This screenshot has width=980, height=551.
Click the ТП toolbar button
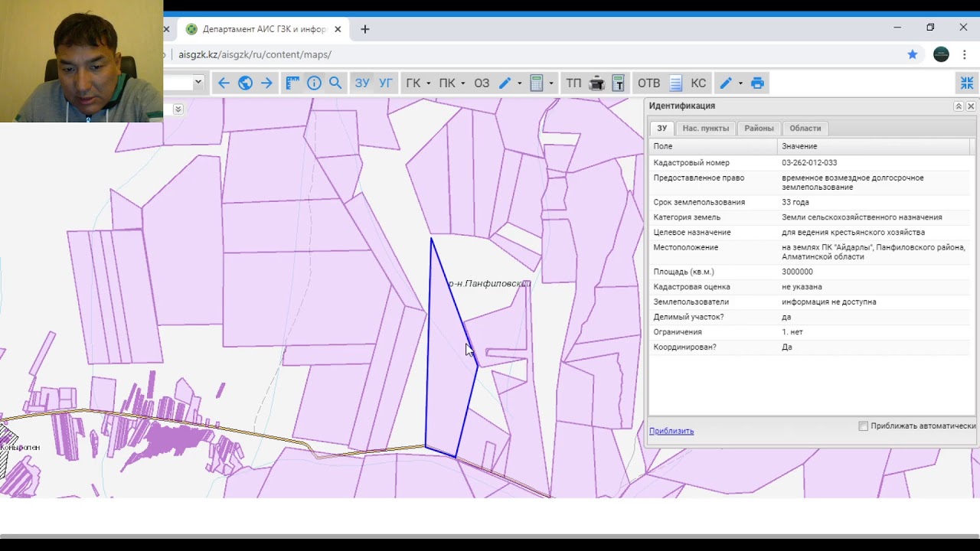click(573, 83)
